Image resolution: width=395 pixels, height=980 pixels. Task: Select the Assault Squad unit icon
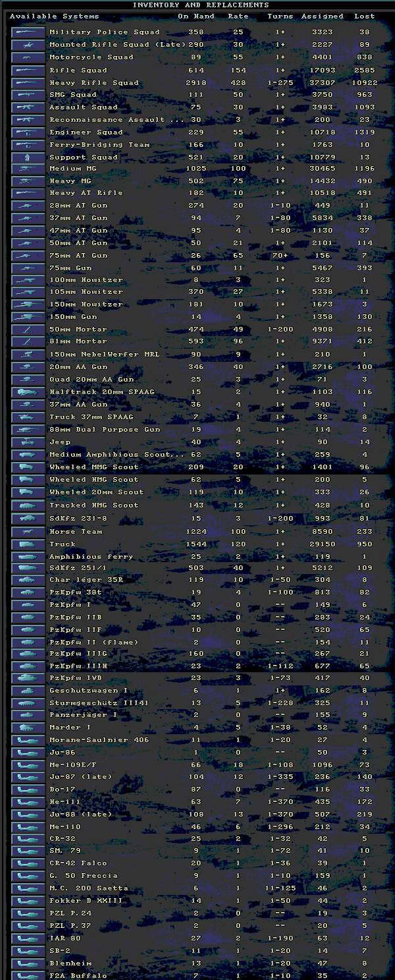pos(28,107)
